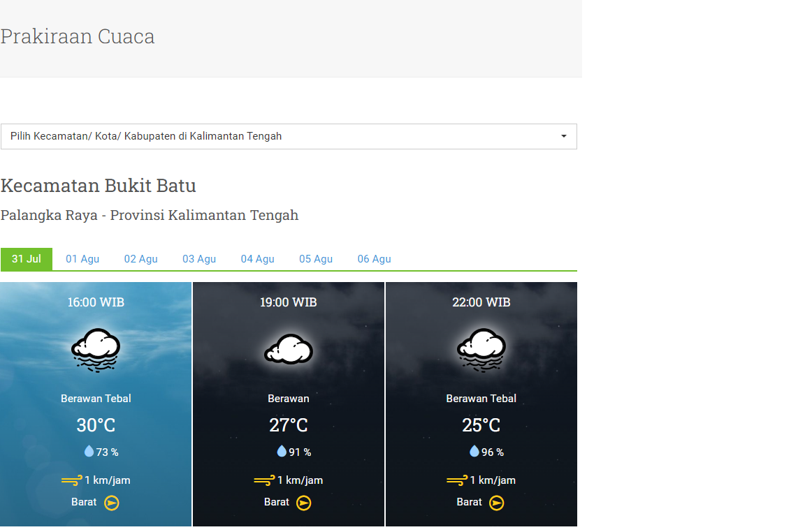Click the 22:00 WIB time heading
805x532 pixels.
[x=481, y=302]
